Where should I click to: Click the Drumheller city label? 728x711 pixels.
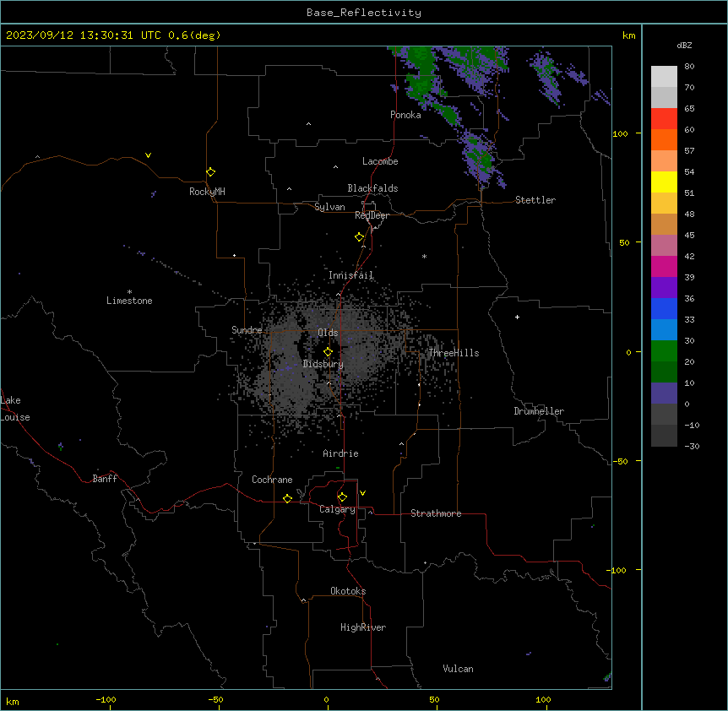539,411
